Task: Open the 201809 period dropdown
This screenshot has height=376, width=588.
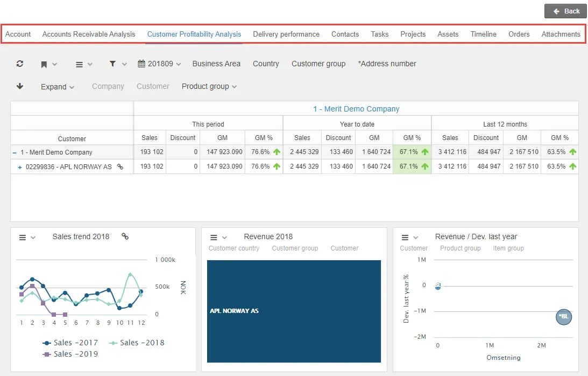Action: (x=159, y=64)
